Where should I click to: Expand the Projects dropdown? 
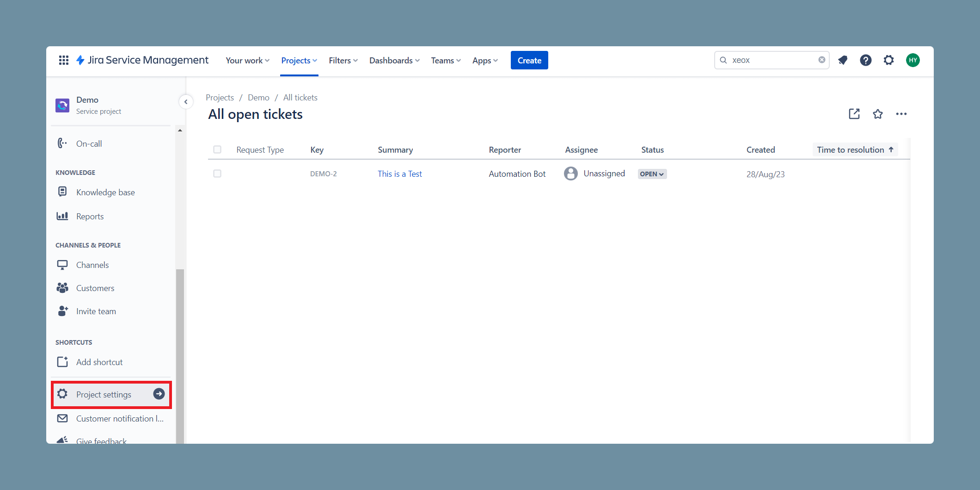(299, 61)
